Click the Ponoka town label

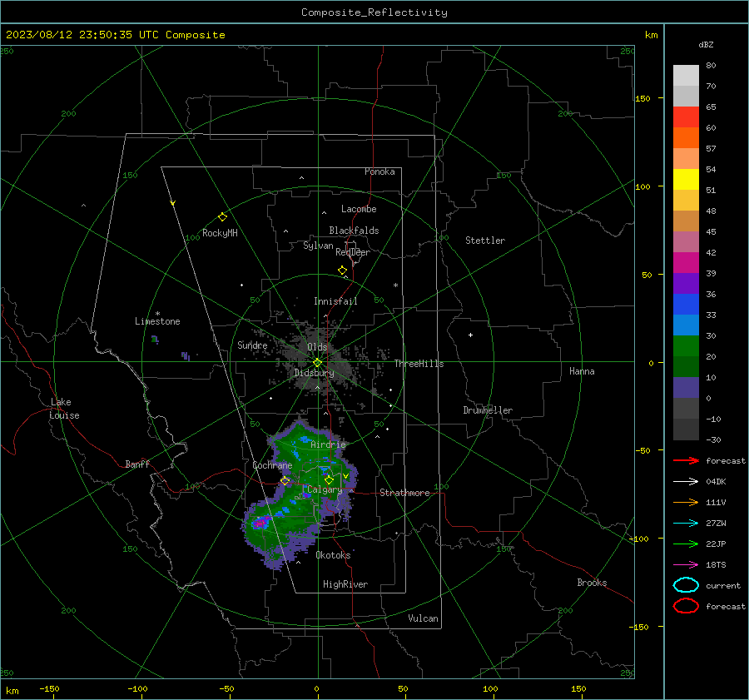tap(379, 171)
